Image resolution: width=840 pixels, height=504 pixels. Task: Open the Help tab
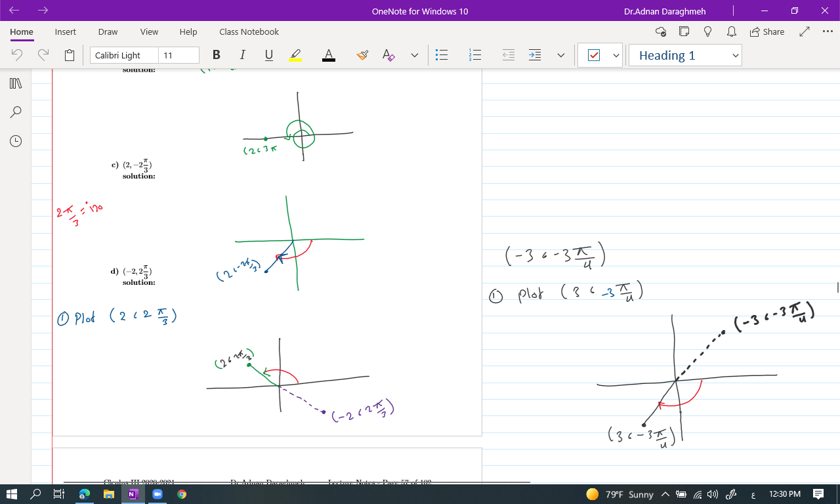pos(188,31)
